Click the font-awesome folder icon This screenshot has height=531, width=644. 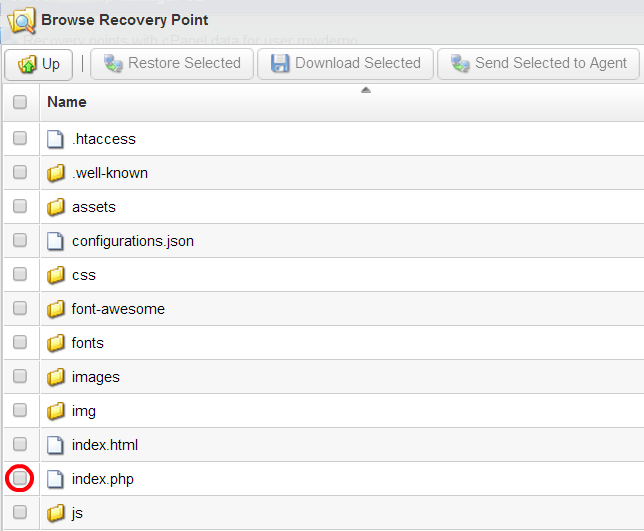click(55, 309)
